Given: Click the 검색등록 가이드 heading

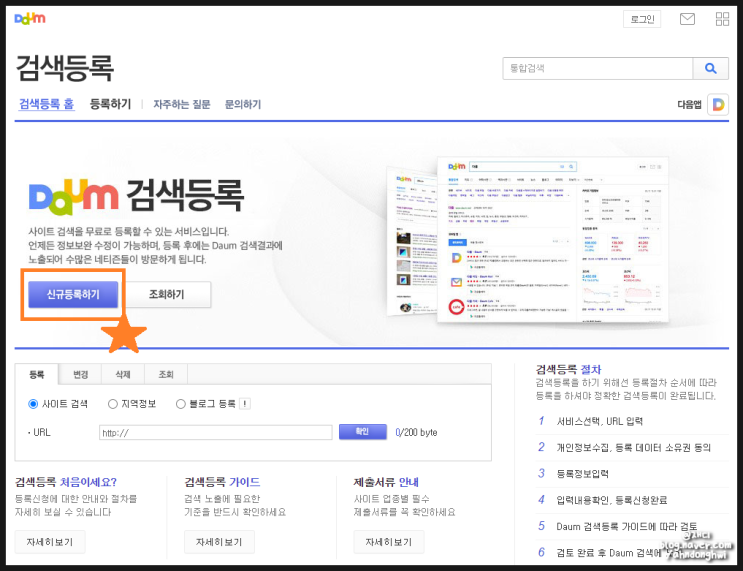Looking at the screenshot, I should point(222,482).
